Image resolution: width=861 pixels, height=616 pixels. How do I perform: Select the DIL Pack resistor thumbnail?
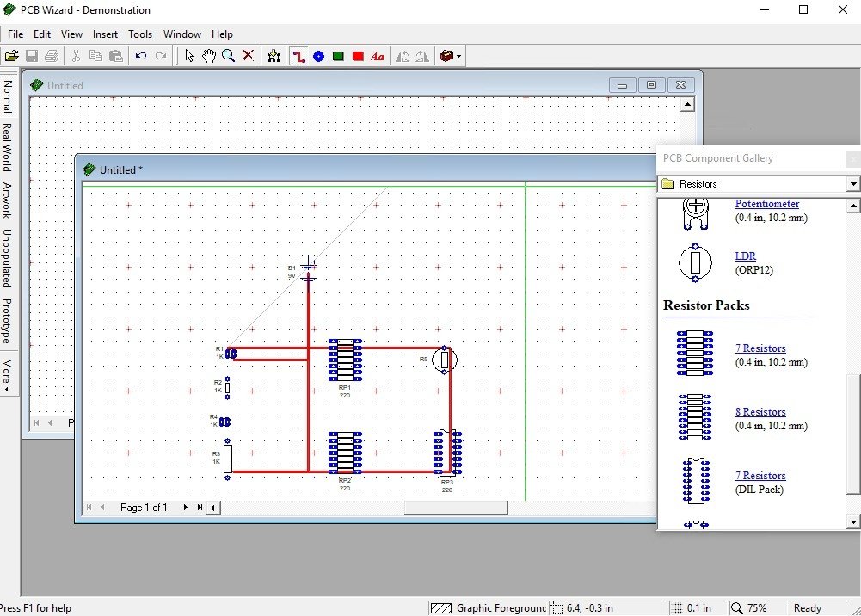pos(696,481)
